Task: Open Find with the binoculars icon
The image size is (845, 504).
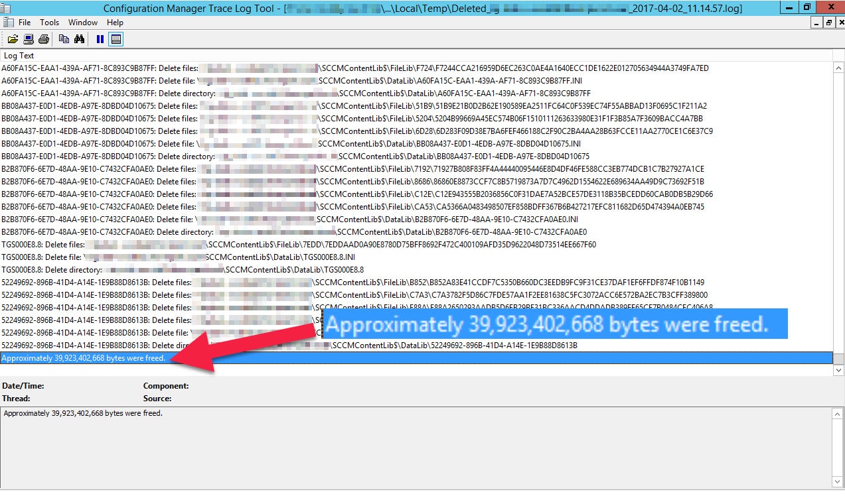Action: [x=79, y=39]
